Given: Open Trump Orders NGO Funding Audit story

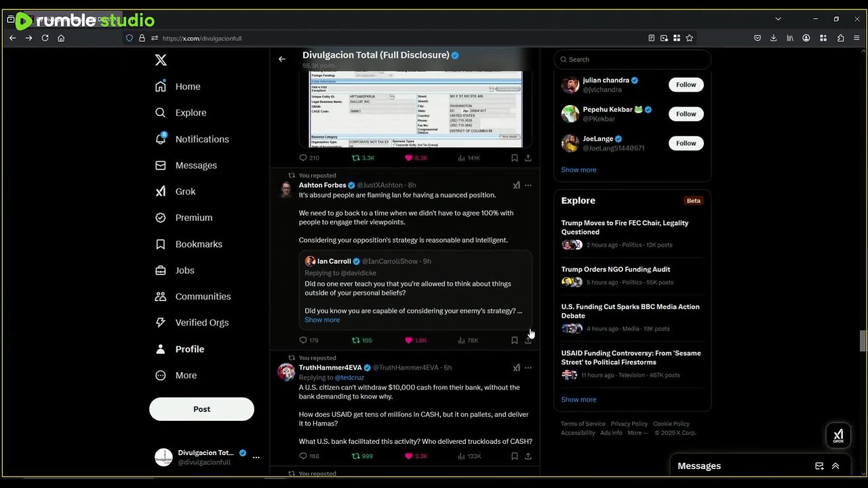Looking at the screenshot, I should (x=632, y=276).
